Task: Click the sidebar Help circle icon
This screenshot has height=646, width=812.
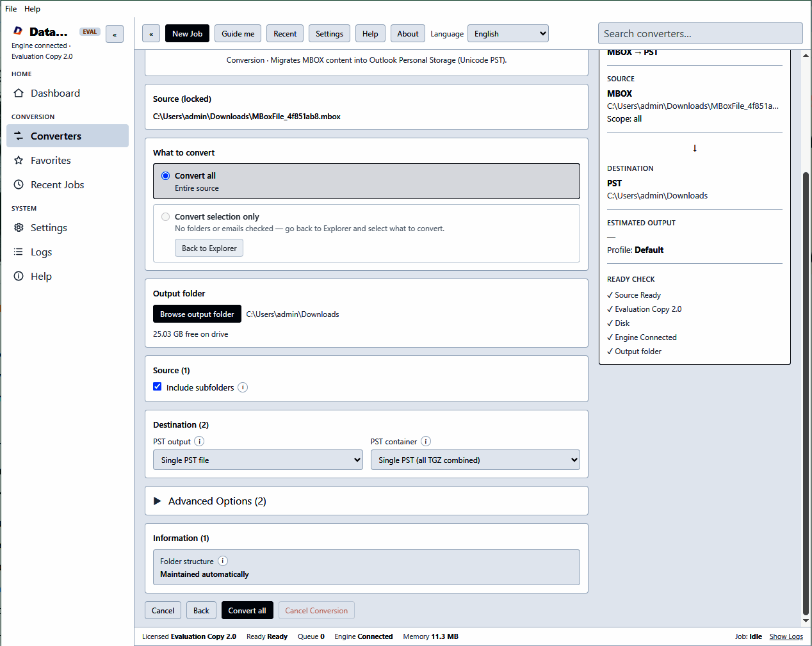Action: (x=19, y=276)
